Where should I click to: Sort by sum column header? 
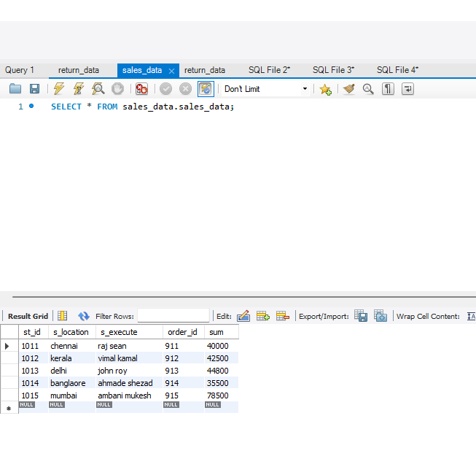[222, 332]
